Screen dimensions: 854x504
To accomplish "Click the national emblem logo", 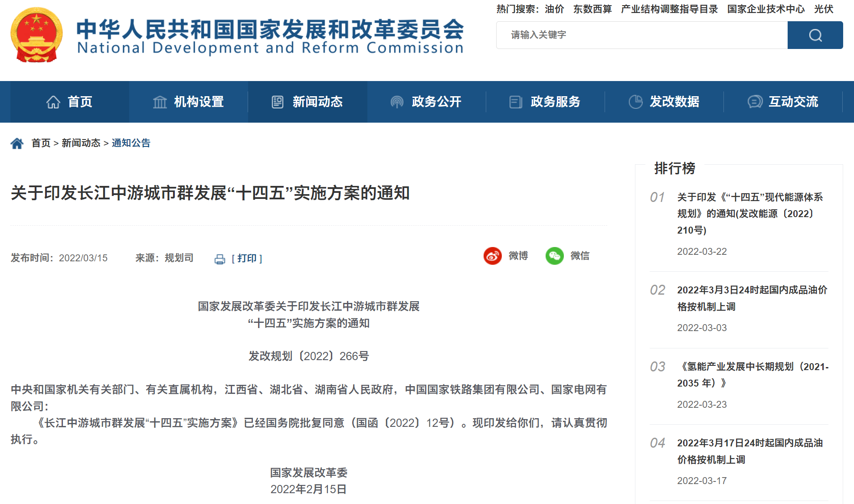I will tap(36, 35).
